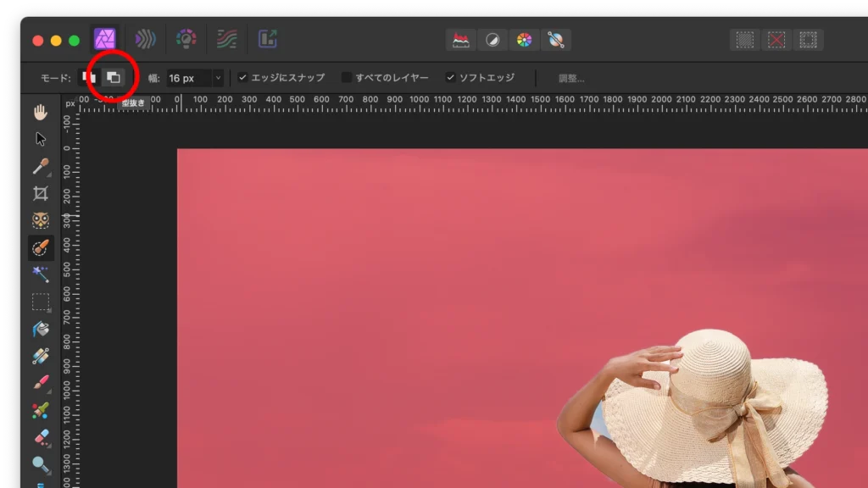Apply Auto Levels from the toolbar
Viewport: 868px width, 488px height.
[x=461, y=40]
